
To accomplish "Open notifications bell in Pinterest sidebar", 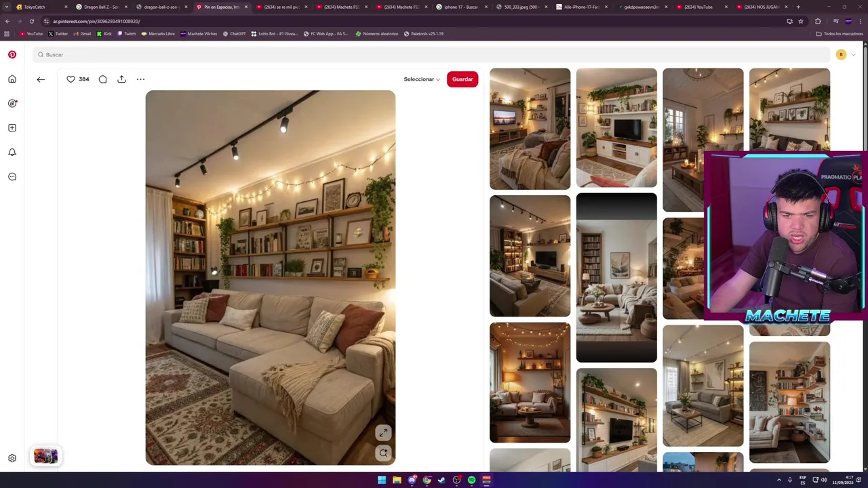I will tap(12, 152).
